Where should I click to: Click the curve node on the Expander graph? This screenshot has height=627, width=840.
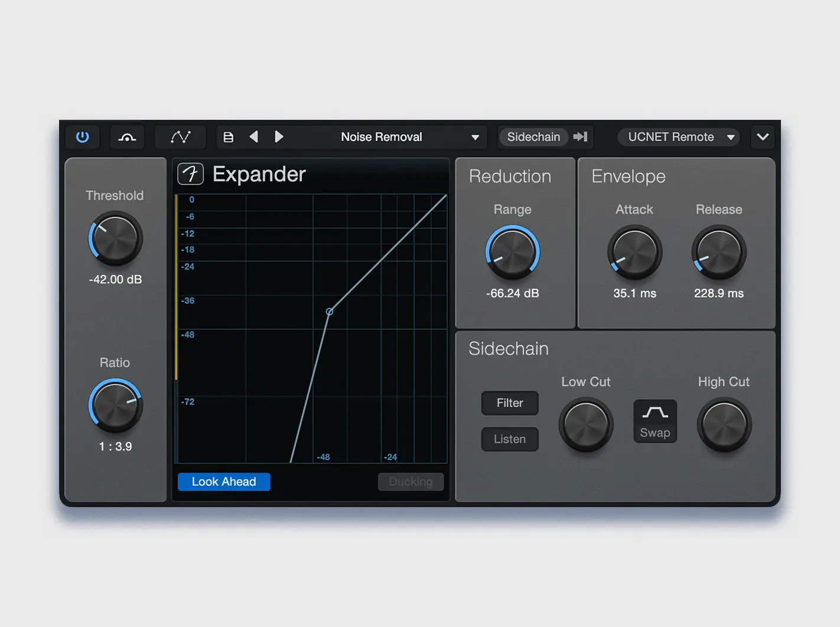pos(329,311)
